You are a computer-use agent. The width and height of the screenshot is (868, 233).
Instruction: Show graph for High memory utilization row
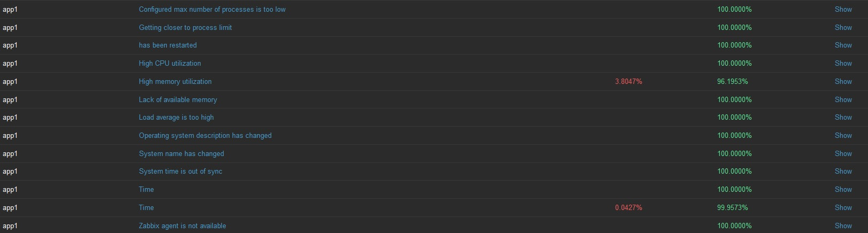[x=843, y=81]
